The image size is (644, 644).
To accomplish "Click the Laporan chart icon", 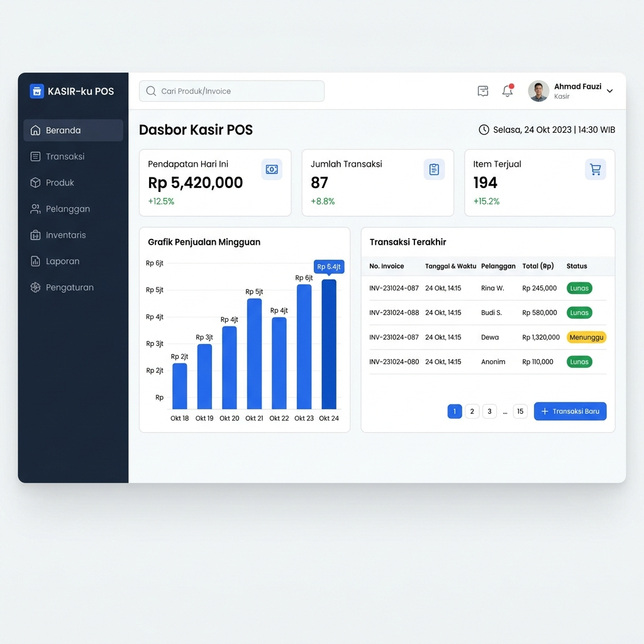I will [35, 261].
